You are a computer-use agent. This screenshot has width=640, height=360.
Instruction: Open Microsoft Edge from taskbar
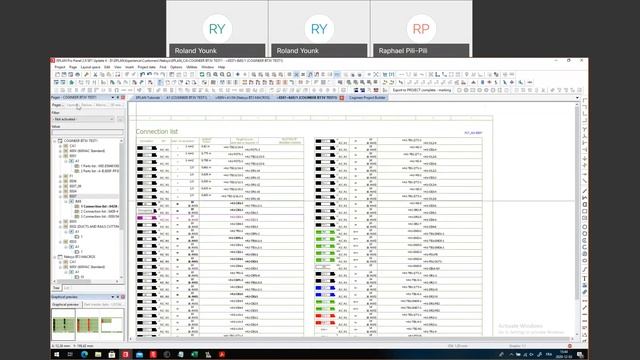[84, 354]
